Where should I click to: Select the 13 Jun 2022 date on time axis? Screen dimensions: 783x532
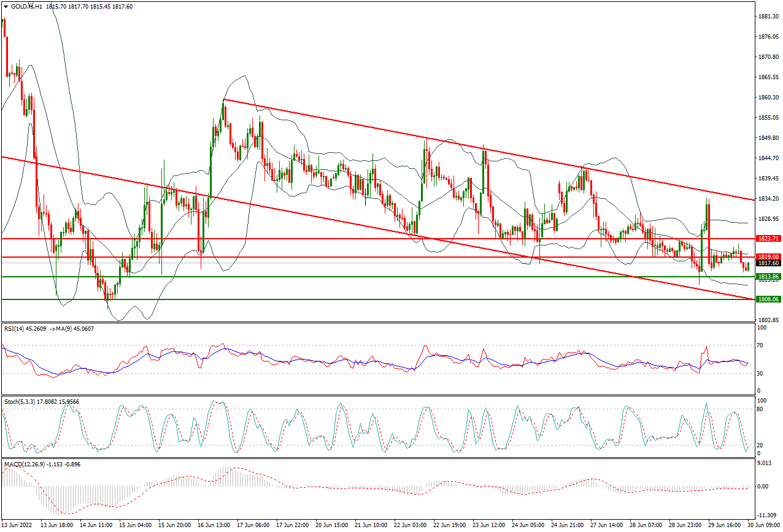17,526
